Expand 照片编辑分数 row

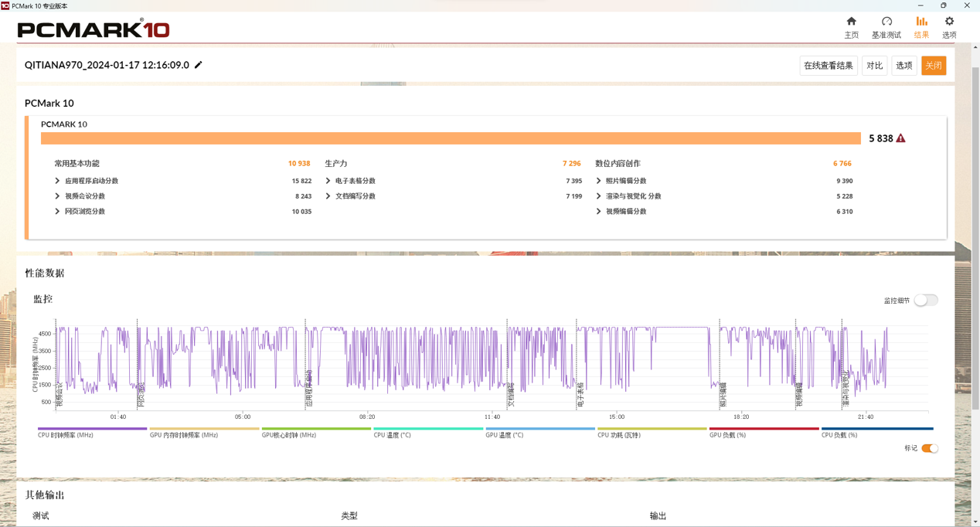tap(598, 181)
